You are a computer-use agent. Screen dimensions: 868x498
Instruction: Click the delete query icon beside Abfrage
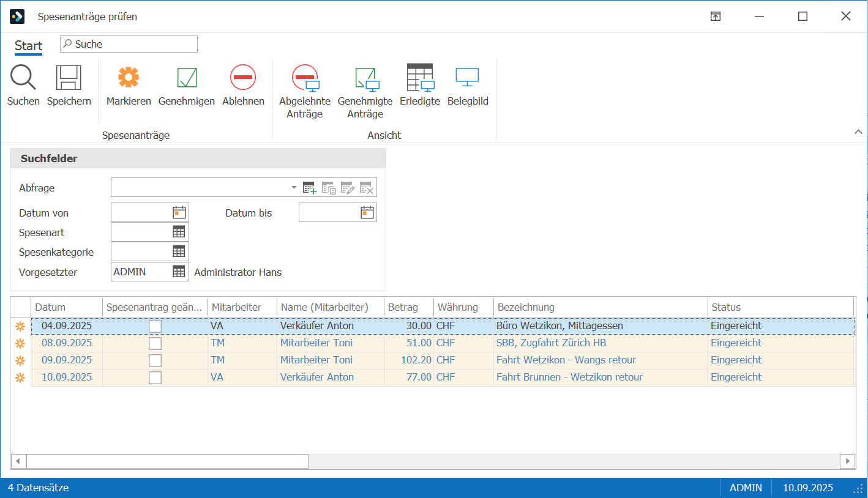[x=366, y=188]
